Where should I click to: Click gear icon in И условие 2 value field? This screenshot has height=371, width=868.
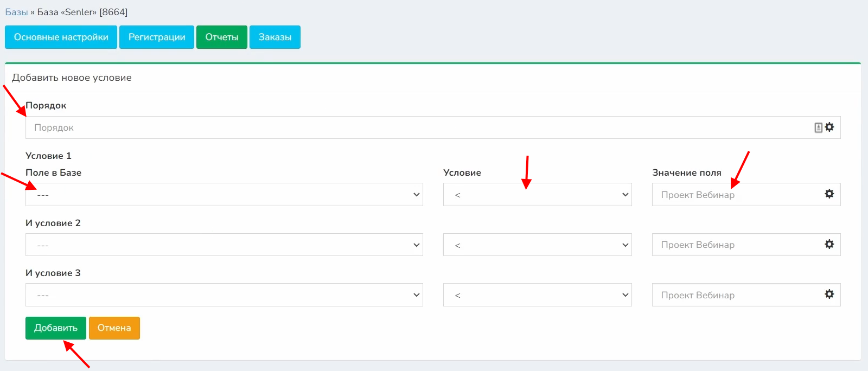(x=829, y=244)
